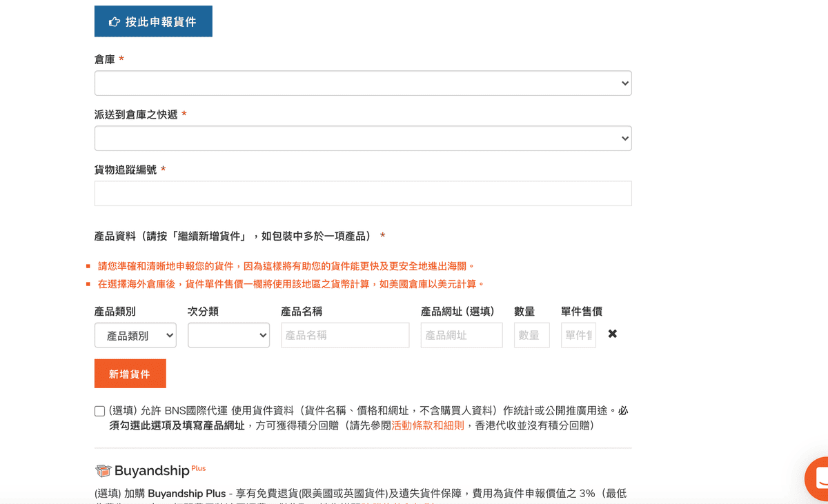
Task: Open the 活動條款和細則 terms link
Action: pos(428,425)
